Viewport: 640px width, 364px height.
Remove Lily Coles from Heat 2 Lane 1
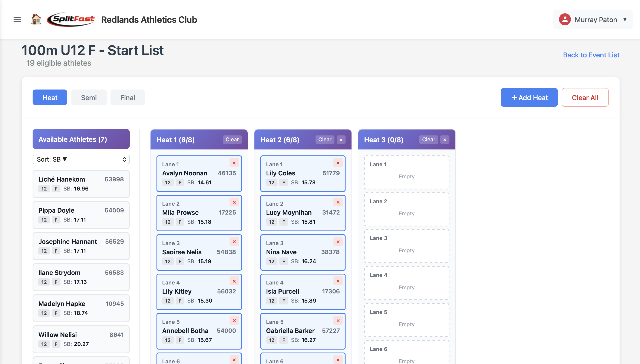pyautogui.click(x=338, y=163)
